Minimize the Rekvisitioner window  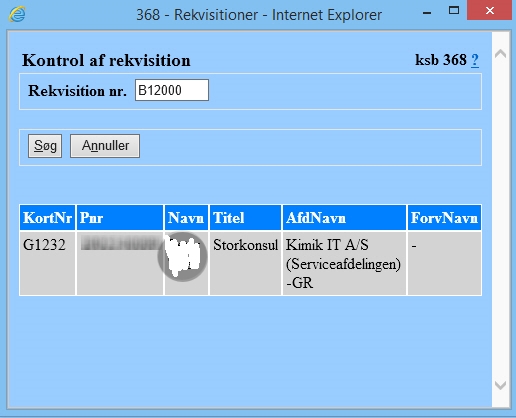[x=427, y=13]
